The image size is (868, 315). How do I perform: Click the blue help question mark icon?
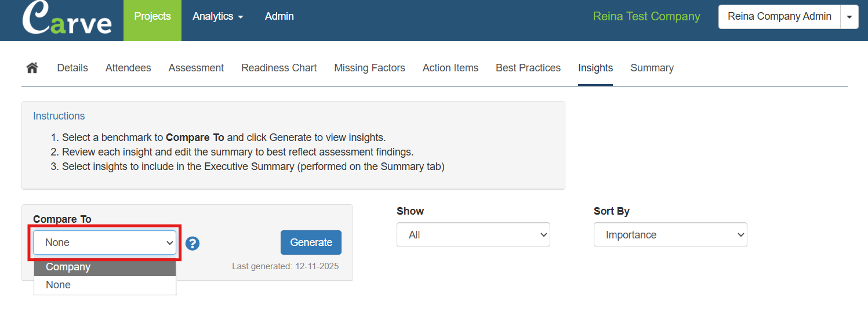click(193, 243)
